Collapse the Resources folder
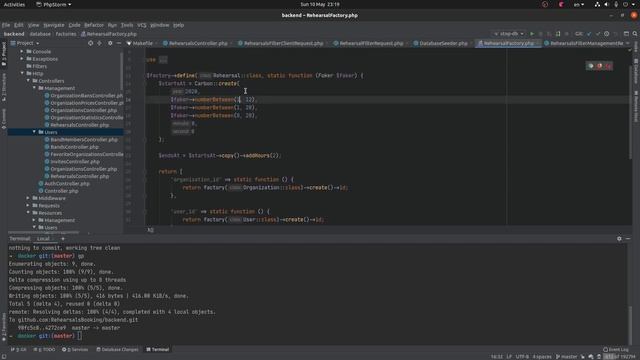 (x=28, y=213)
